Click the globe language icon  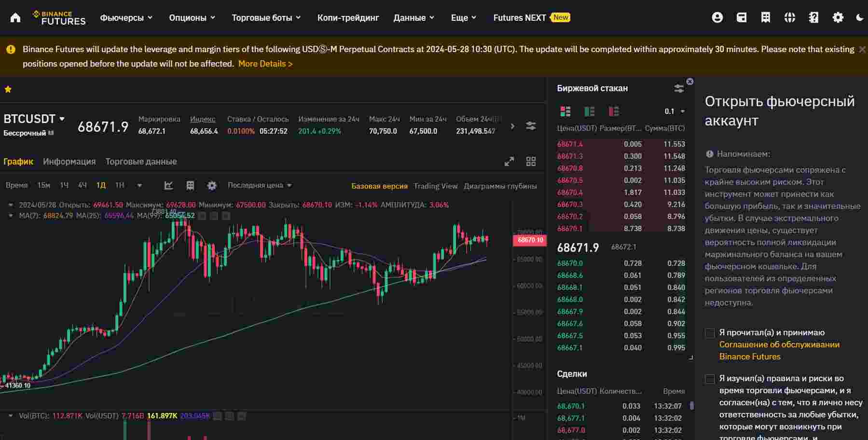click(790, 18)
